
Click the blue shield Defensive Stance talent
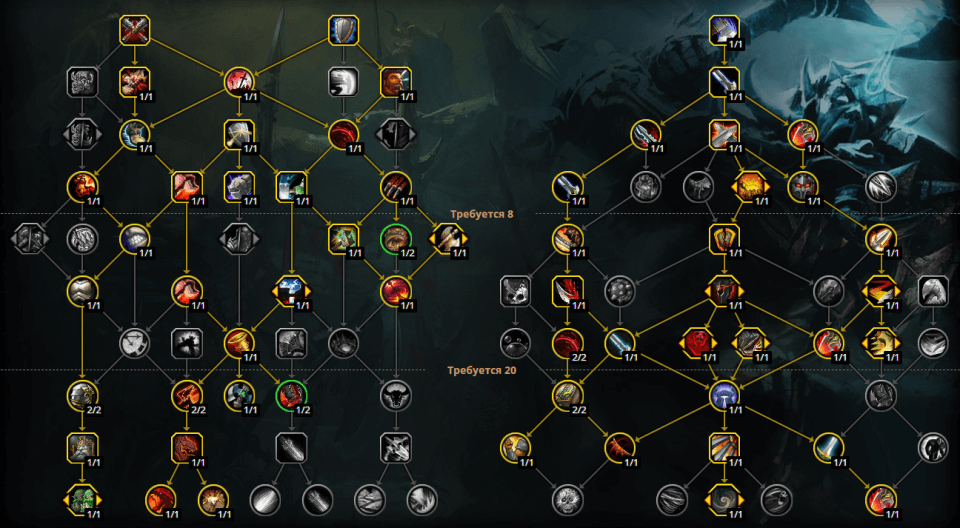coord(343,30)
